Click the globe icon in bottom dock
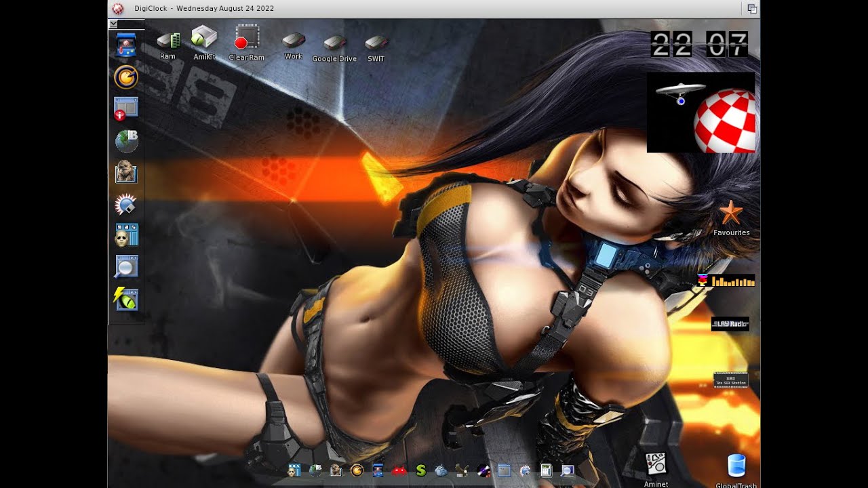 315,470
